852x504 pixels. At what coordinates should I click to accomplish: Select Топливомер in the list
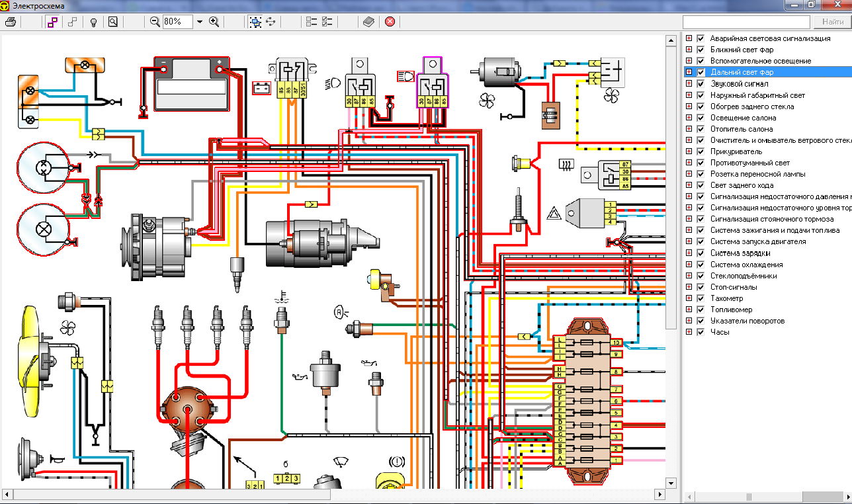coord(731,310)
